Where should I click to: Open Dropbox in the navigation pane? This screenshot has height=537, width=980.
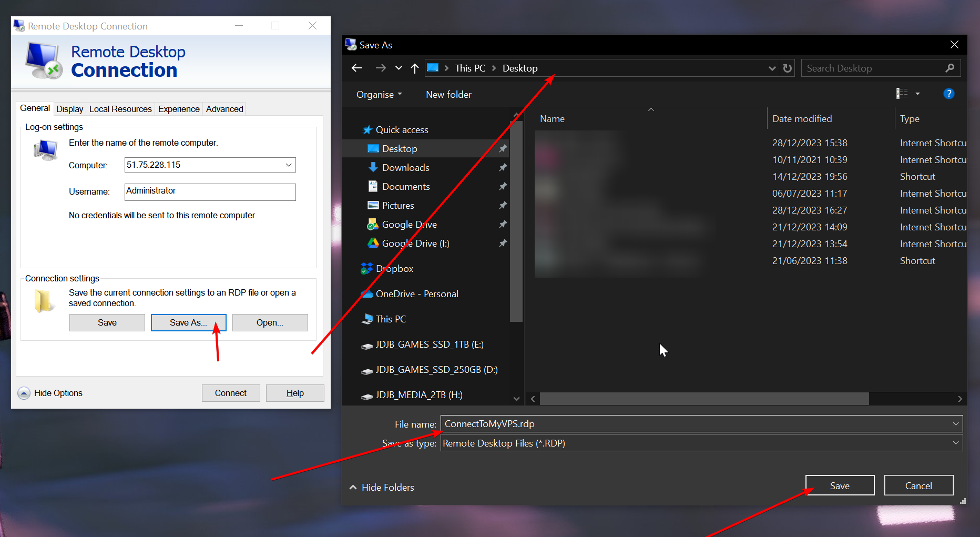click(394, 269)
